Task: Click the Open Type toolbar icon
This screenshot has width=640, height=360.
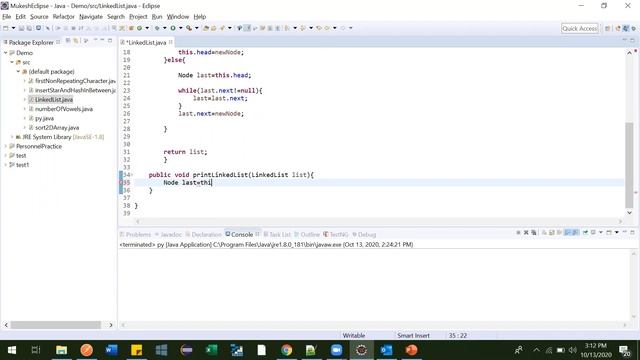Action: (x=206, y=28)
